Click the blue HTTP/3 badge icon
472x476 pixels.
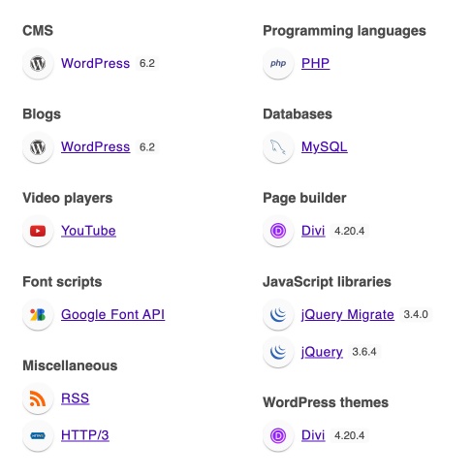click(x=38, y=435)
